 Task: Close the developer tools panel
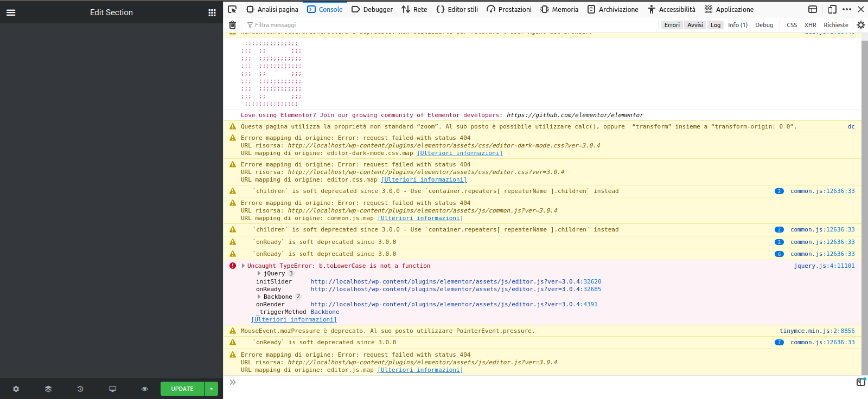861,9
